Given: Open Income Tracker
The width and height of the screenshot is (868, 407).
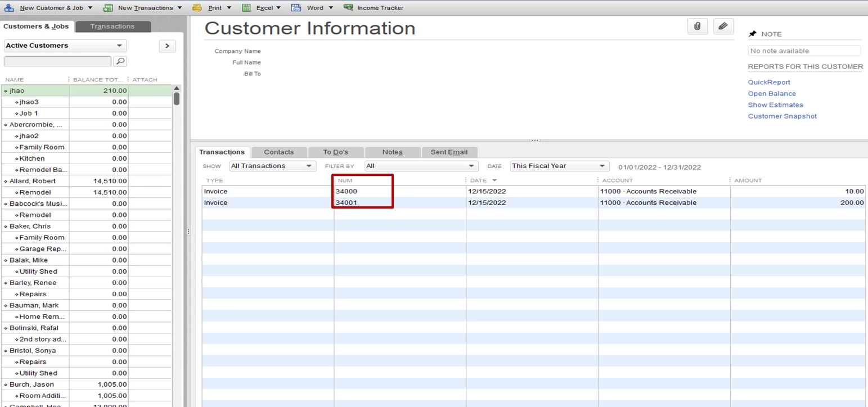Looking at the screenshot, I should pyautogui.click(x=374, y=8).
